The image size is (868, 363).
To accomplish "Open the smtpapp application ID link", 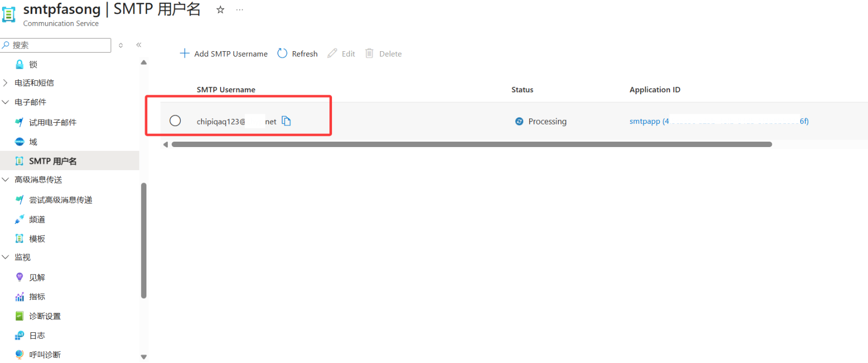I will pyautogui.click(x=719, y=121).
